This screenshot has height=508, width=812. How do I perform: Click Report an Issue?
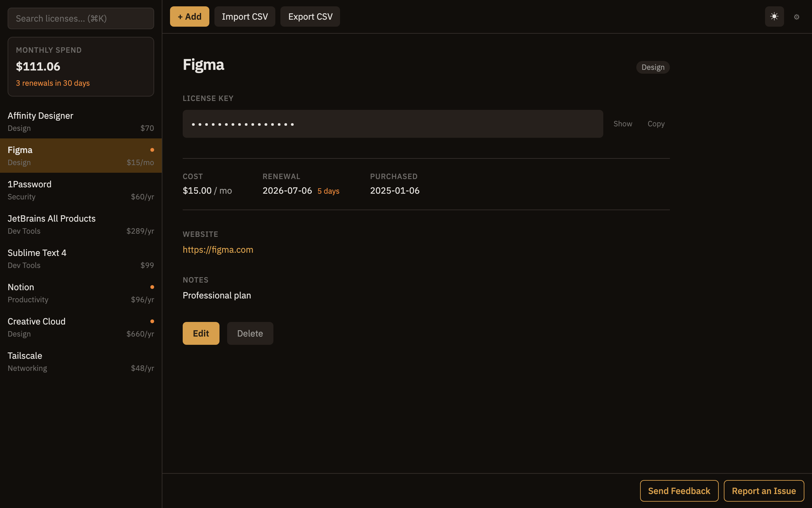tap(764, 491)
